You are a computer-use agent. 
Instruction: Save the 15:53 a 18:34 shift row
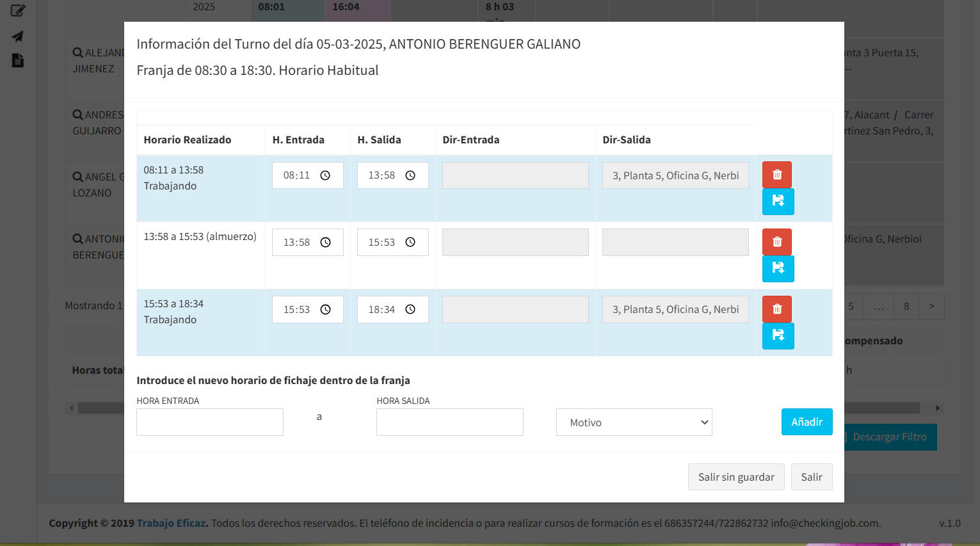tap(778, 336)
